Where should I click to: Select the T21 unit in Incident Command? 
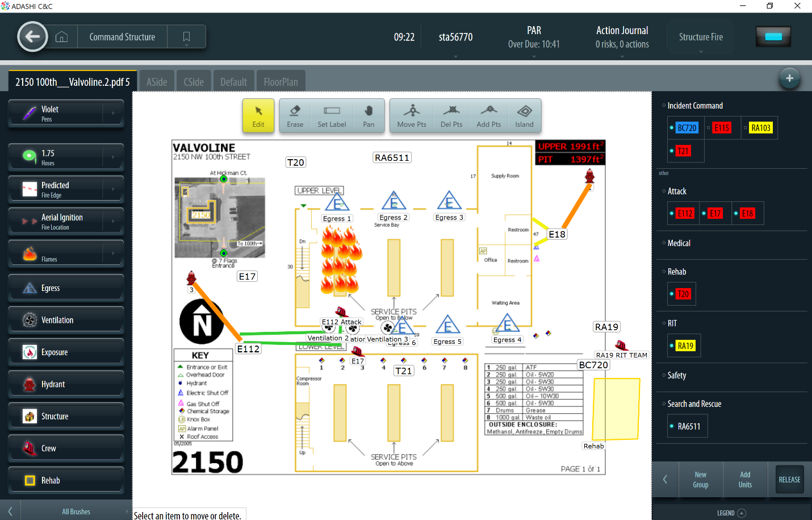tap(683, 151)
